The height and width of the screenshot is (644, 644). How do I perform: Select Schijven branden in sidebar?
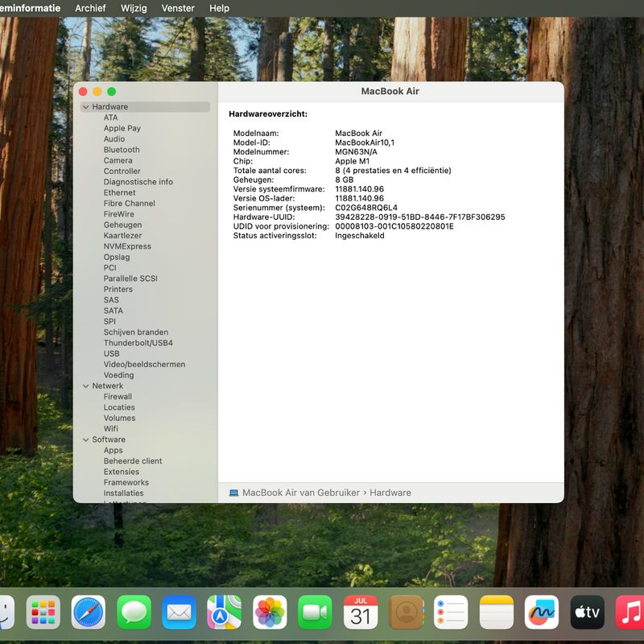[x=136, y=332]
